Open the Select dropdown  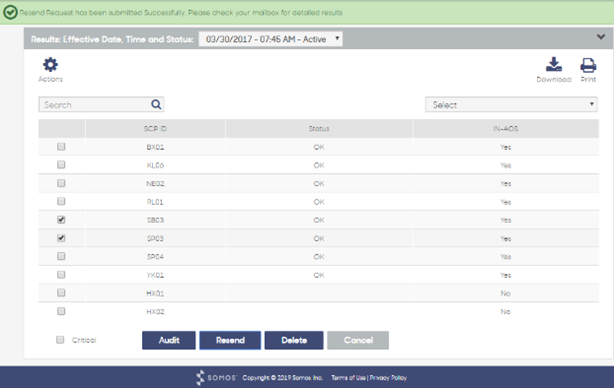(x=511, y=105)
